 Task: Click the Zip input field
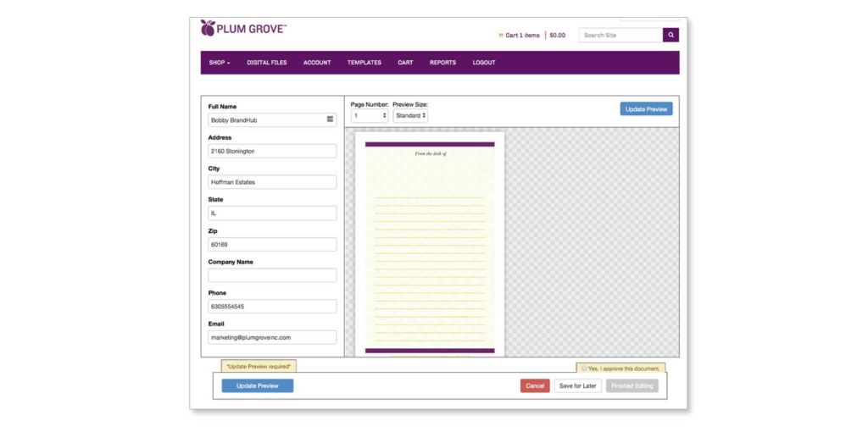pos(272,244)
